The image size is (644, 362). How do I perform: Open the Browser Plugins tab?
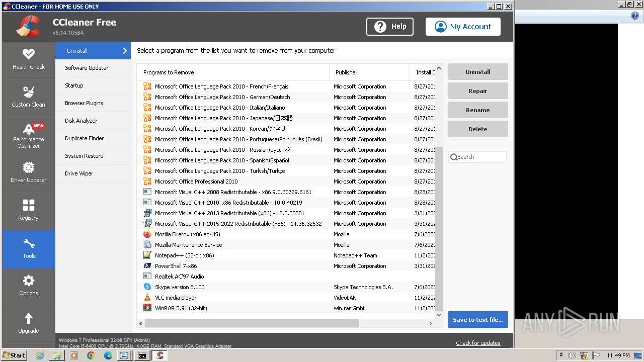click(x=93, y=103)
